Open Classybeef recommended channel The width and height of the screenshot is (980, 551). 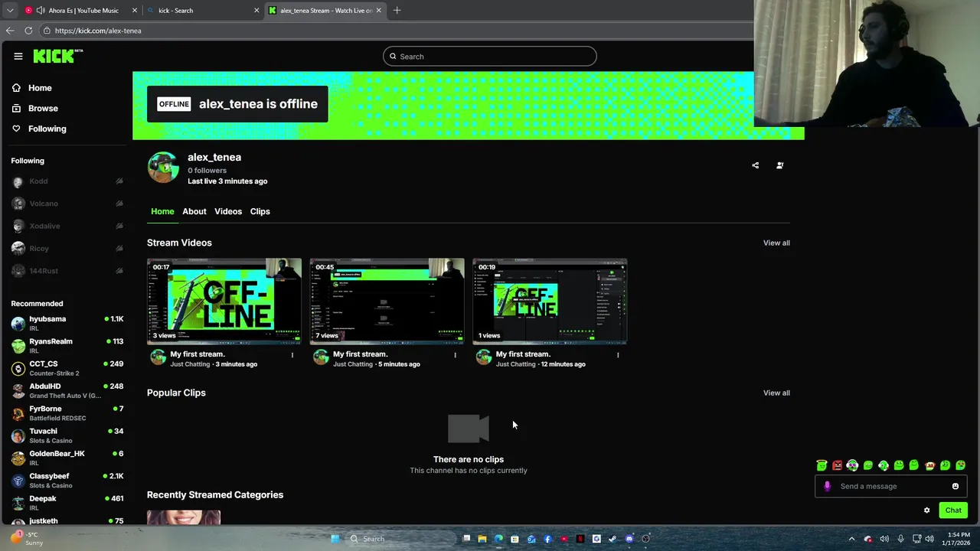pos(67,481)
